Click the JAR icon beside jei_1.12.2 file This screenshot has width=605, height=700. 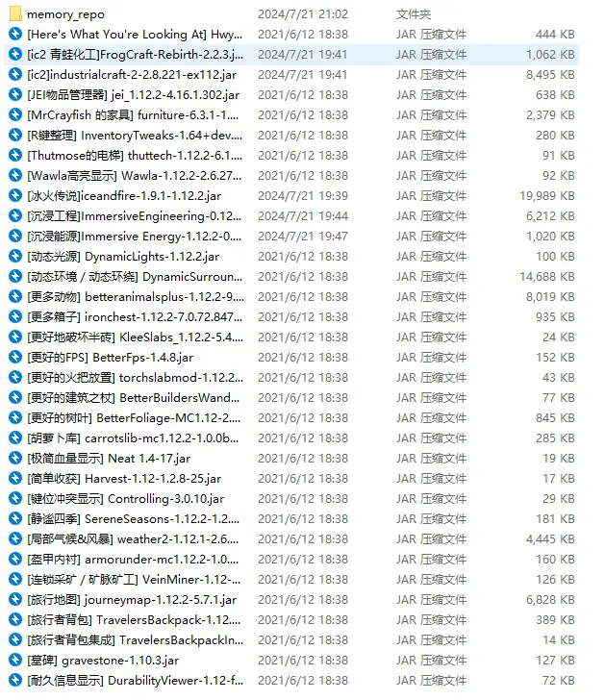coord(14,95)
